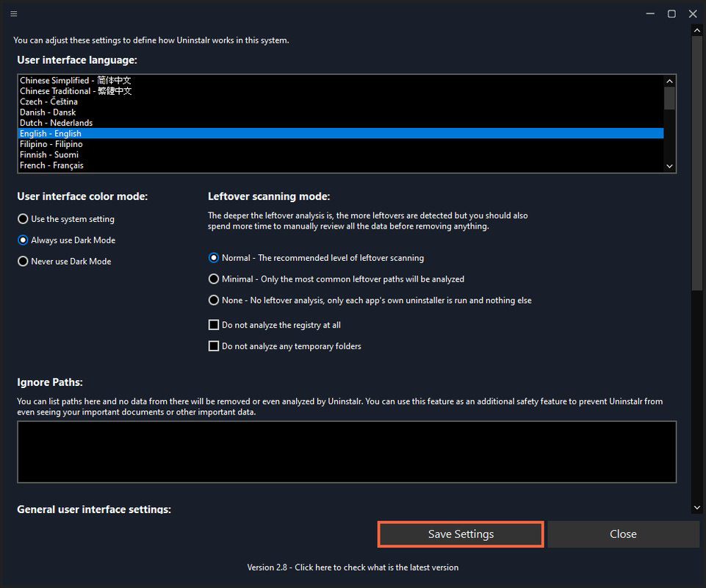Click inside the Ignore Paths text box
The height and width of the screenshot is (588, 706).
click(347, 452)
